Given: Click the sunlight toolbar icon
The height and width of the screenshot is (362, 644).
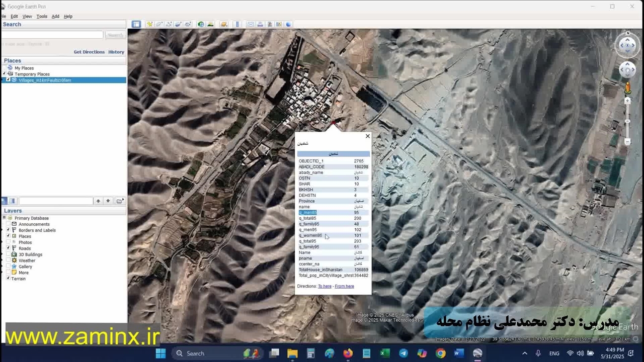Looking at the screenshot, I should point(210,24).
